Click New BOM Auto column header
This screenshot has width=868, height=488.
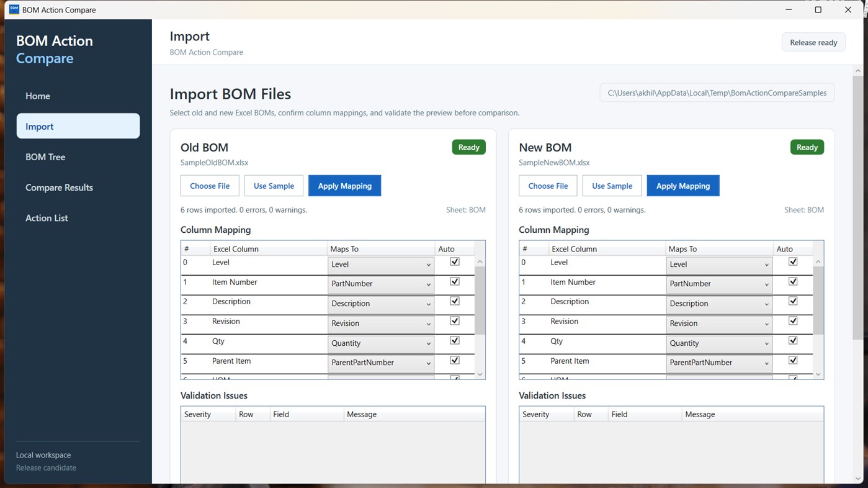pyautogui.click(x=793, y=249)
